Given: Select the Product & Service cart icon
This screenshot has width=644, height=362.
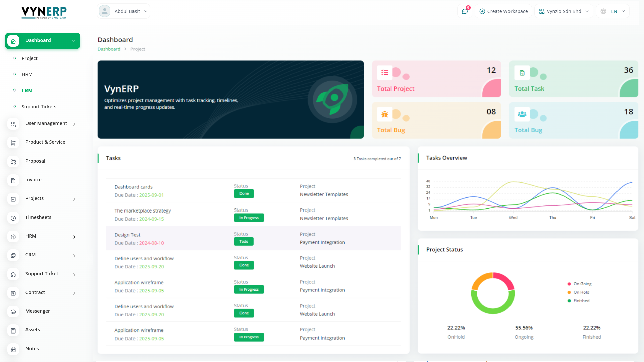Looking at the screenshot, I should (13, 143).
